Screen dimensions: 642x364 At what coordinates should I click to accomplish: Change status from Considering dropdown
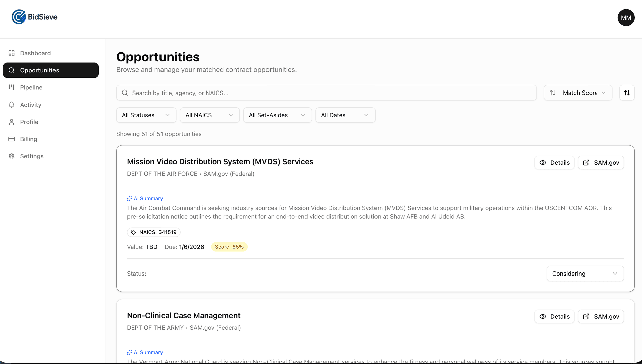pos(585,274)
